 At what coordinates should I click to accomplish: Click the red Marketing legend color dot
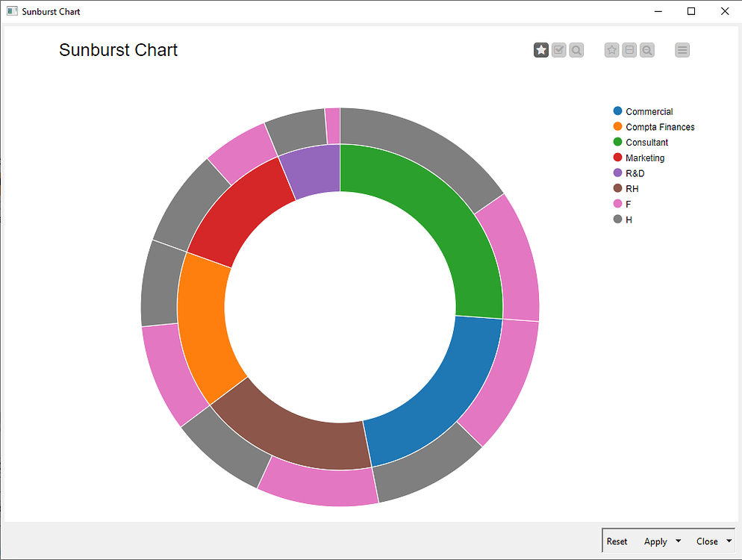[617, 158]
